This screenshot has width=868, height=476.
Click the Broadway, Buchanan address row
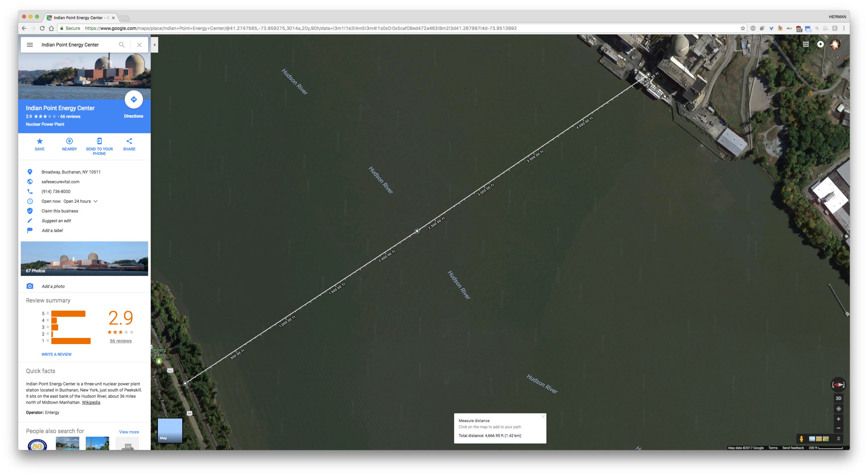click(84, 172)
